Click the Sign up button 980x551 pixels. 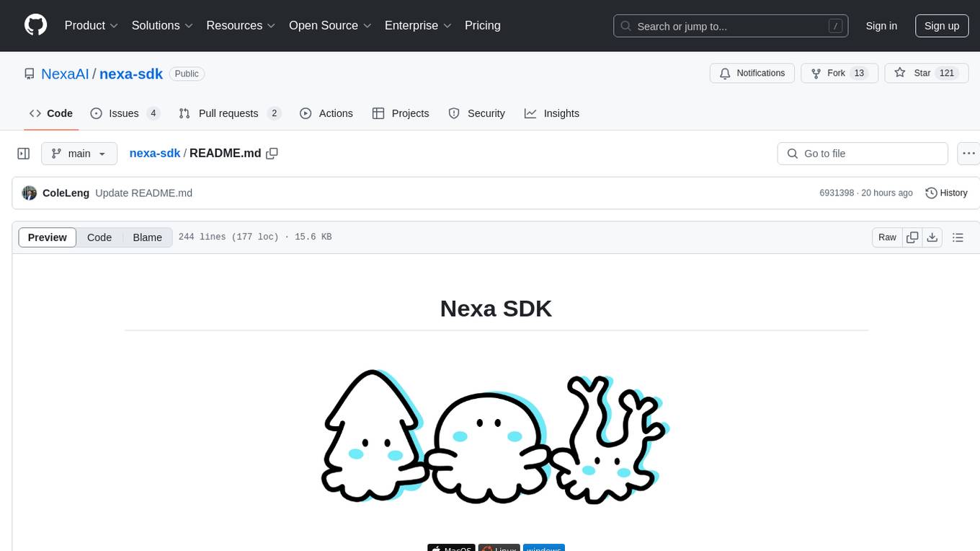pos(942,26)
